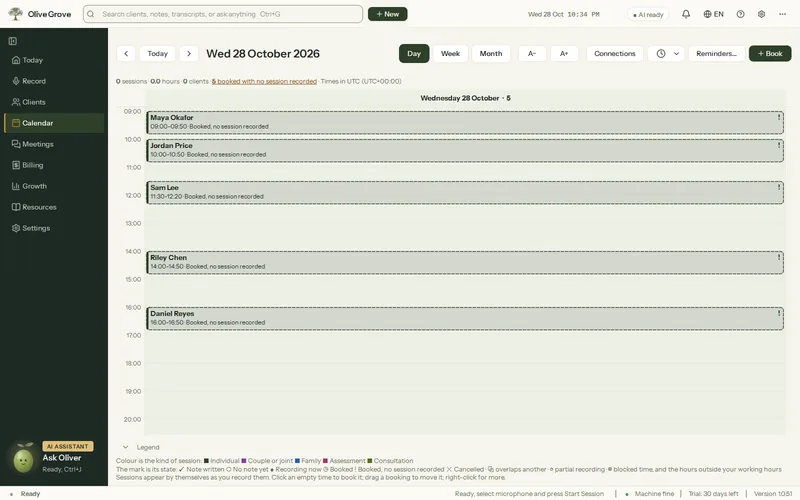800x500 pixels.
Task: Open Riley Chen 14:00 booking
Action: coord(465,262)
